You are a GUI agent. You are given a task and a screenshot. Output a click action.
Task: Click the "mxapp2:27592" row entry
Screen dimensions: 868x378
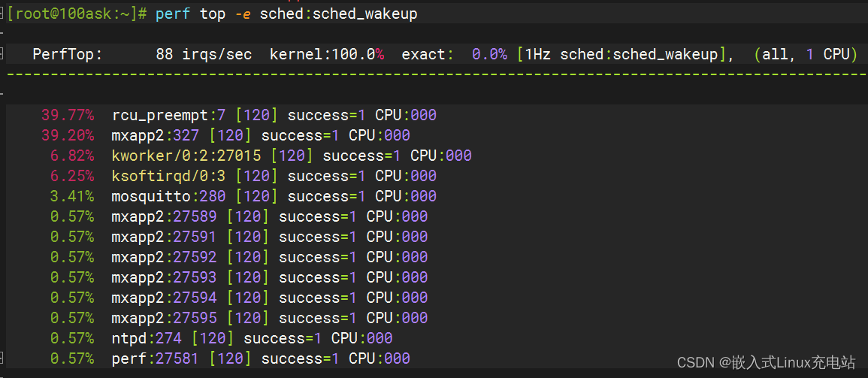(x=164, y=257)
